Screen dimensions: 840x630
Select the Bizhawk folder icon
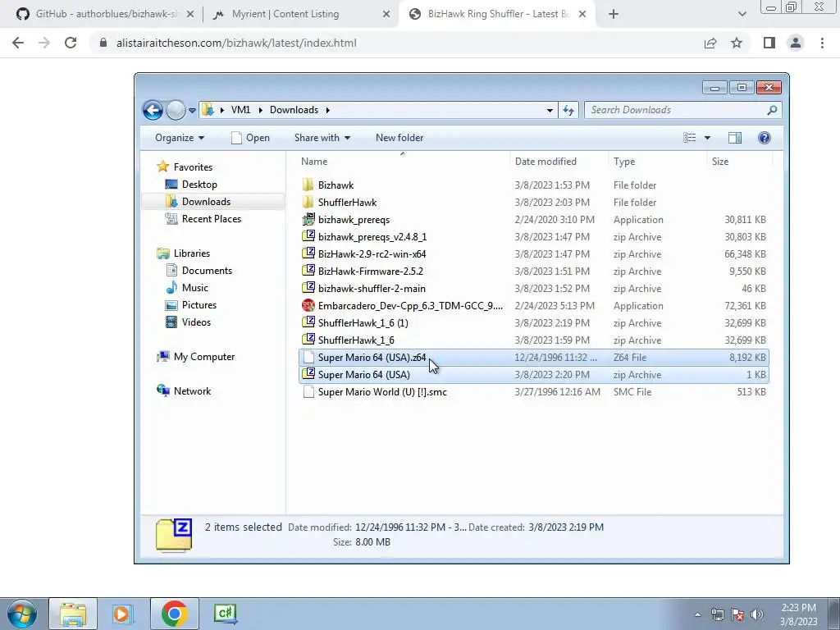(x=308, y=185)
